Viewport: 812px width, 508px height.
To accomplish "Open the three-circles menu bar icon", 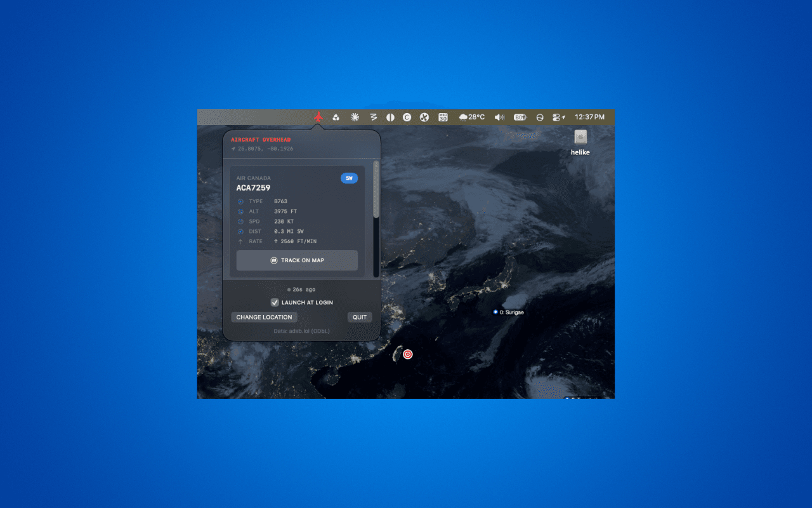I will pyautogui.click(x=336, y=117).
